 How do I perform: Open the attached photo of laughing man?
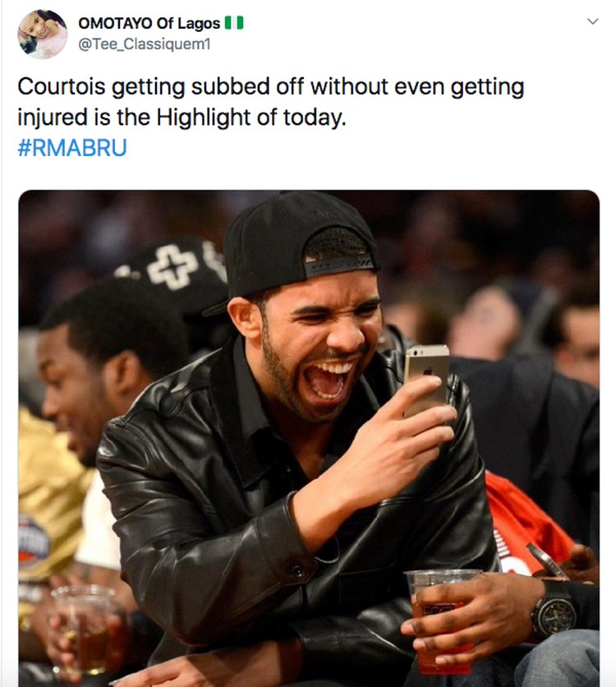point(309,438)
